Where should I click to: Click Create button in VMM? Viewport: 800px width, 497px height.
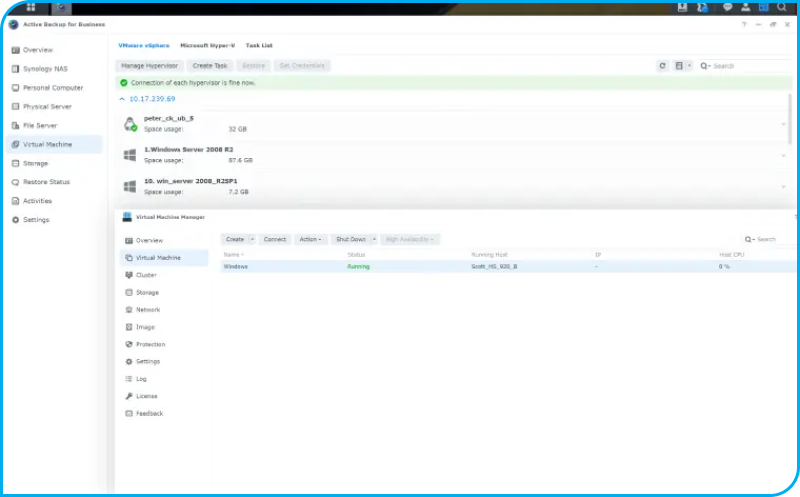(235, 239)
